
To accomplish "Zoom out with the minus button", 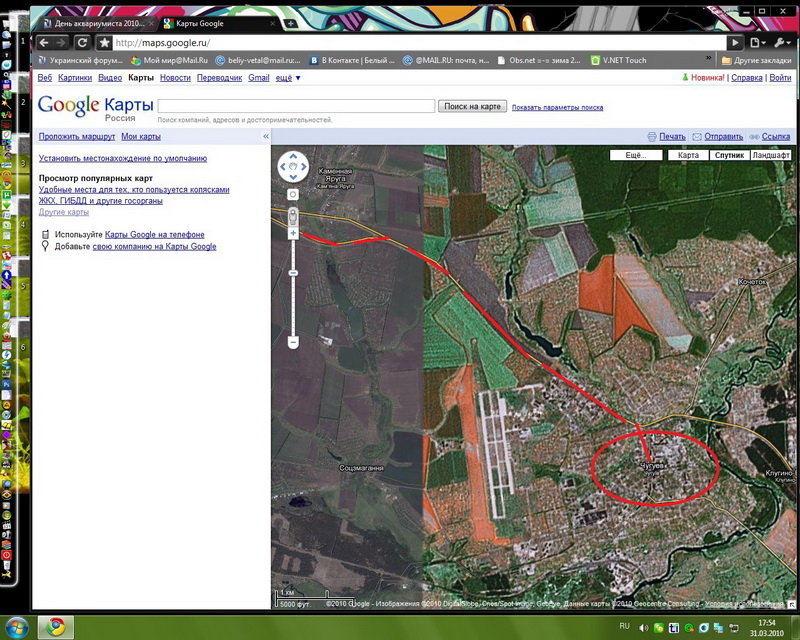I will [x=293, y=342].
